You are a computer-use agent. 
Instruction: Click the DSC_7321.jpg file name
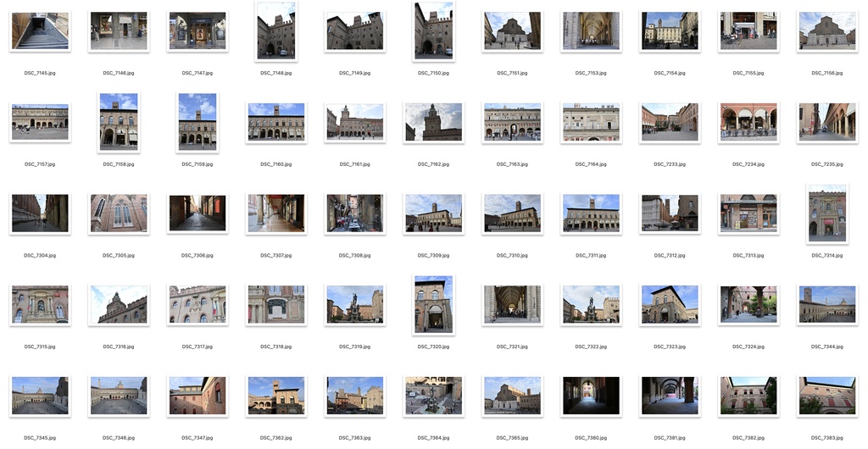512,346
